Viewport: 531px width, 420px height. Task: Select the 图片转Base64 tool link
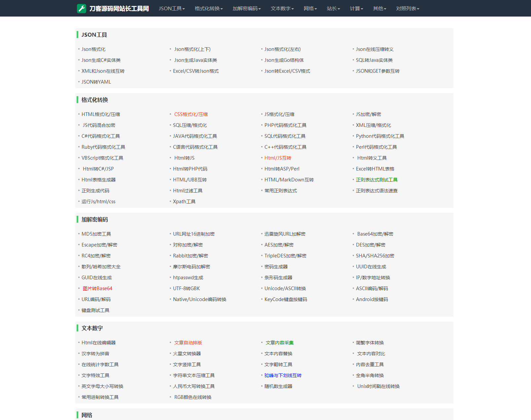[x=97, y=288]
